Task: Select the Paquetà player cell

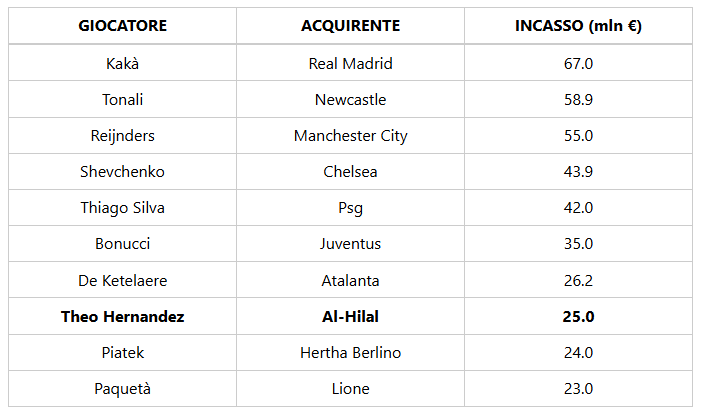Action: pyautogui.click(x=123, y=389)
